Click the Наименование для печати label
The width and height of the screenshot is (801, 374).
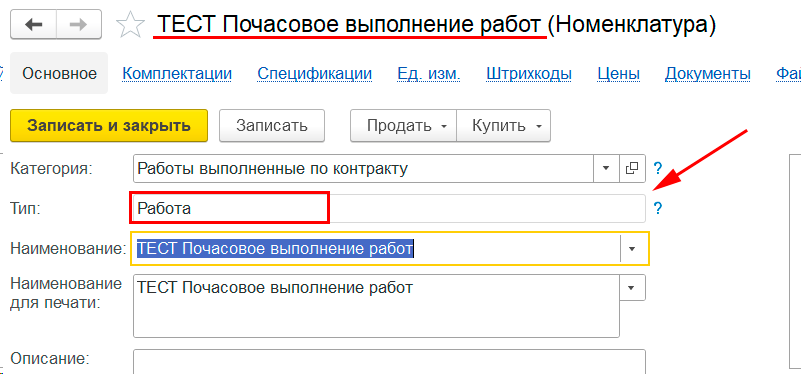tap(66, 293)
